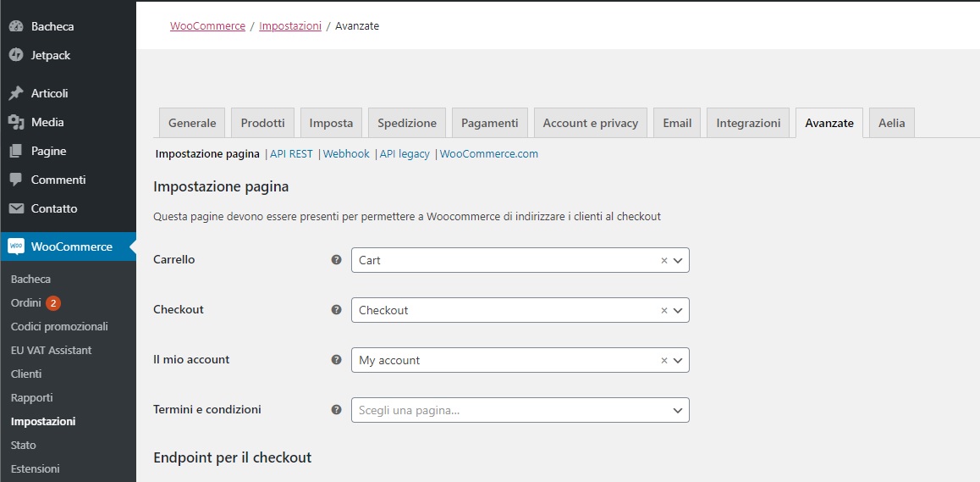The image size is (980, 482).
Task: Open Rapporti in the WooCommerce submenu
Action: tap(32, 398)
